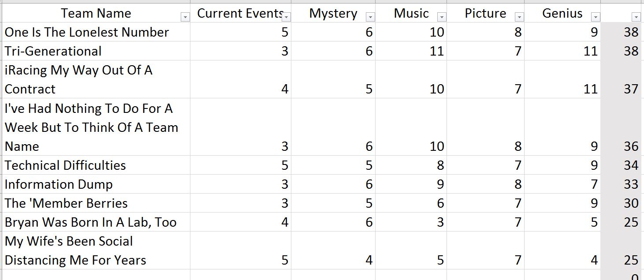The image size is (644, 280).
Task: Select the One Is The Lonelest Number cell
Action: tap(96, 32)
